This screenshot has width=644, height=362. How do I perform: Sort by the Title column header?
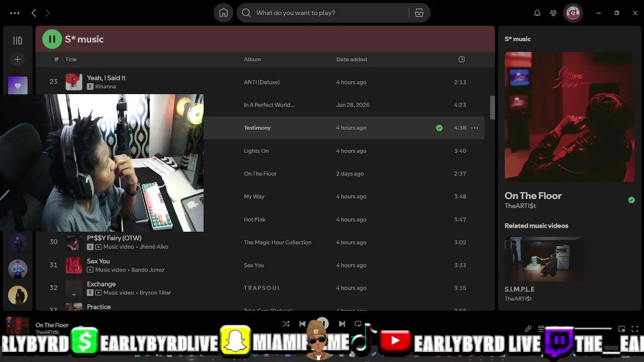71,59
